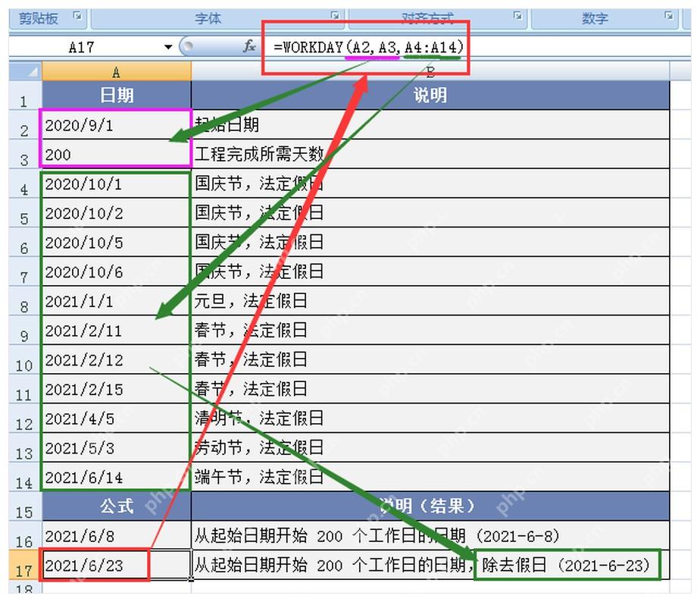Open the number (数字) group dialog launcher

point(669,16)
